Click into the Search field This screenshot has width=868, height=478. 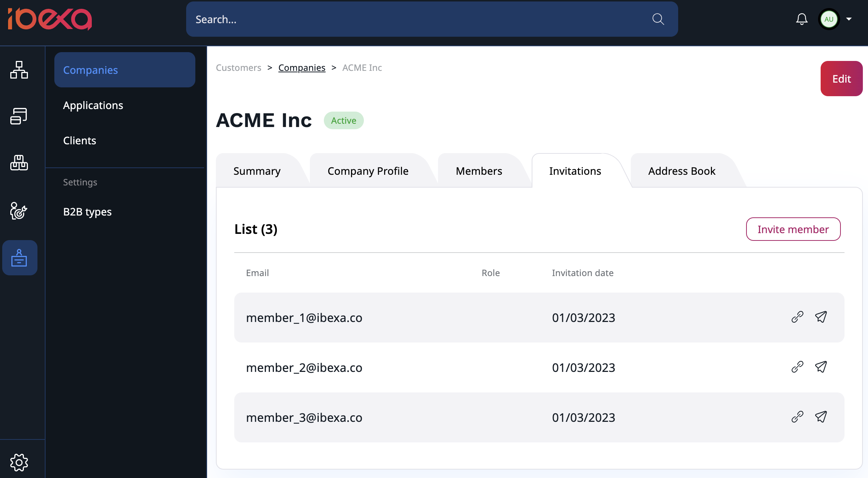(404, 19)
